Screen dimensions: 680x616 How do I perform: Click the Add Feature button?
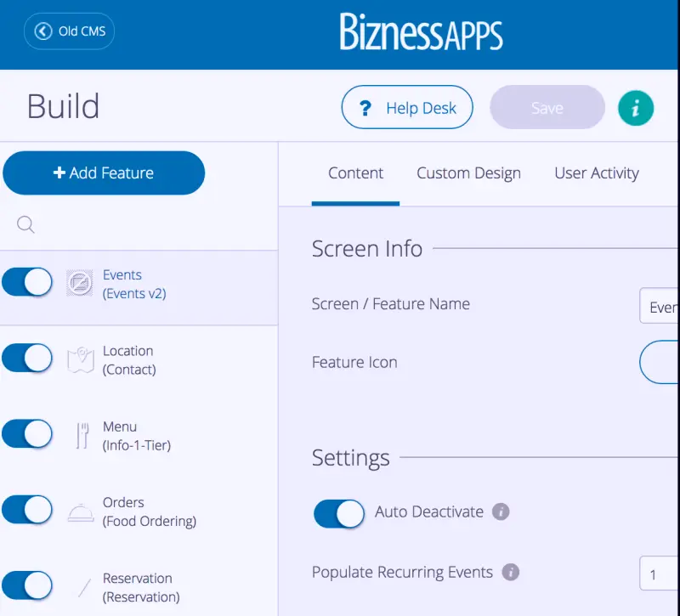(104, 172)
